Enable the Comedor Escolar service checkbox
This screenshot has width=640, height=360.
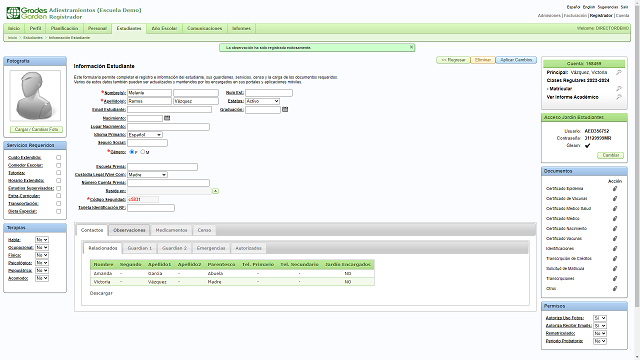coord(58,165)
